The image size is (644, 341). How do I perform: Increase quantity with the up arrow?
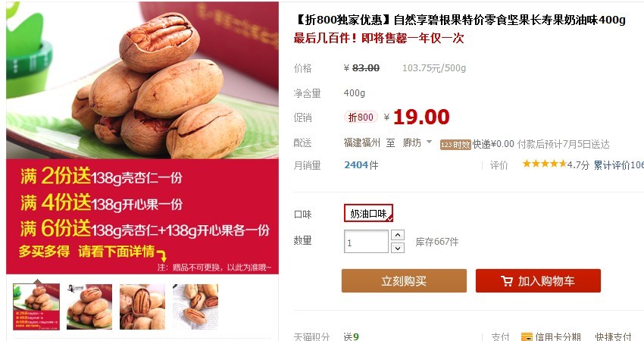tap(398, 235)
